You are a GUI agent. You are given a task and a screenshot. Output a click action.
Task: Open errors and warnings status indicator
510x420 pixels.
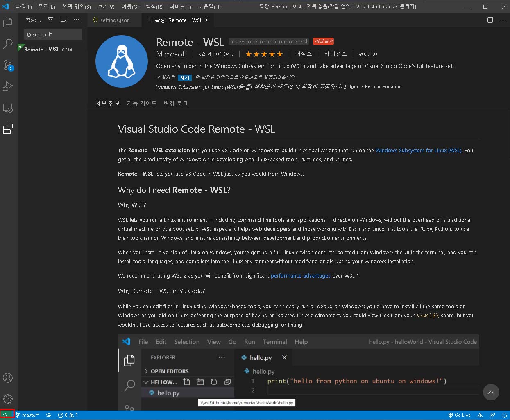pos(68,415)
